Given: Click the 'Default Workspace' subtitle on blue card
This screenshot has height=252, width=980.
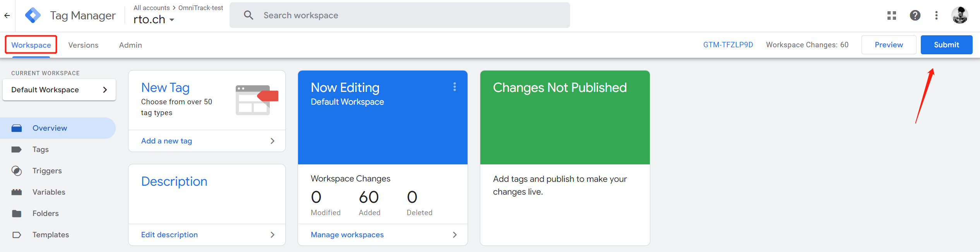Looking at the screenshot, I should click(347, 102).
